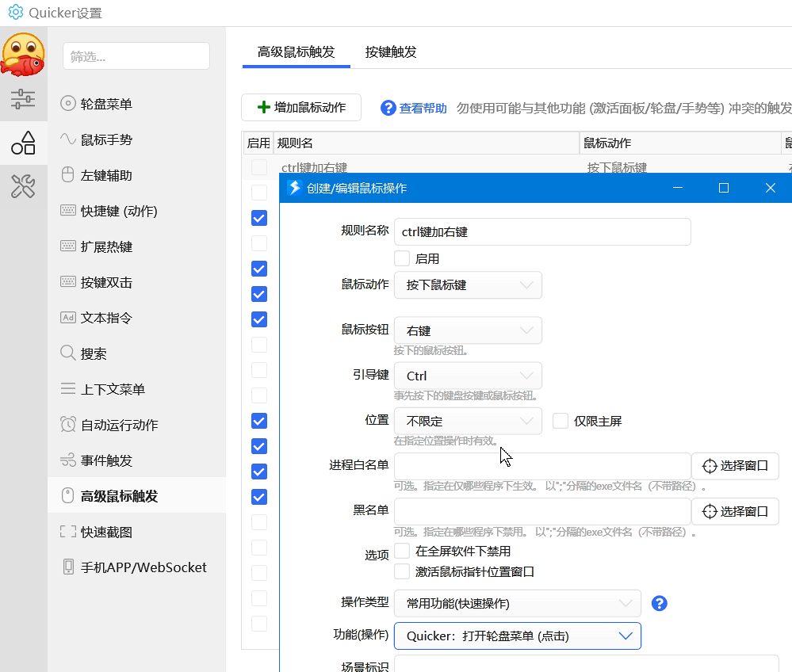Click the 文本指令 Ad icon
The image size is (792, 672).
67,317
